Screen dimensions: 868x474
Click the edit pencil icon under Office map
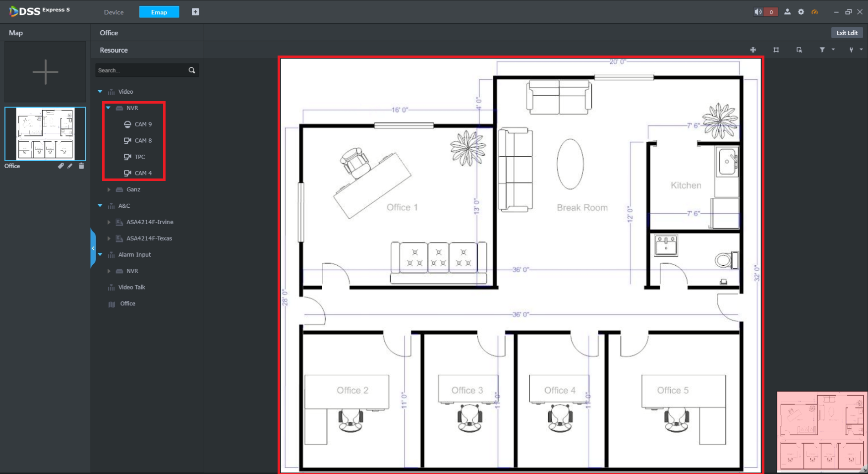tap(70, 166)
